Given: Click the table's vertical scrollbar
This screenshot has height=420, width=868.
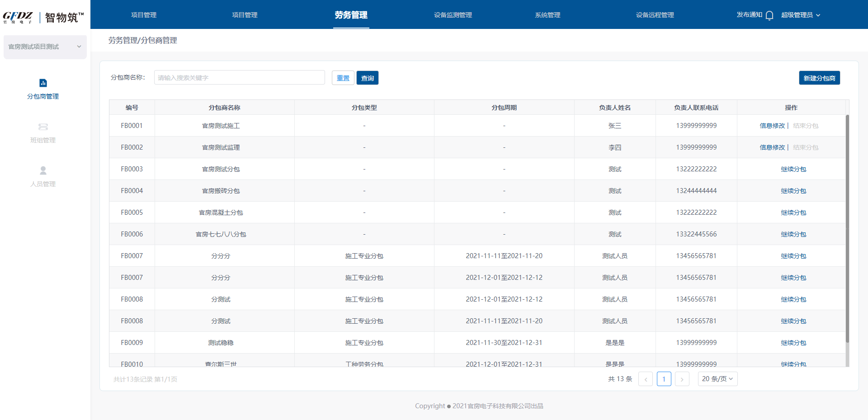Looking at the screenshot, I should [847, 228].
